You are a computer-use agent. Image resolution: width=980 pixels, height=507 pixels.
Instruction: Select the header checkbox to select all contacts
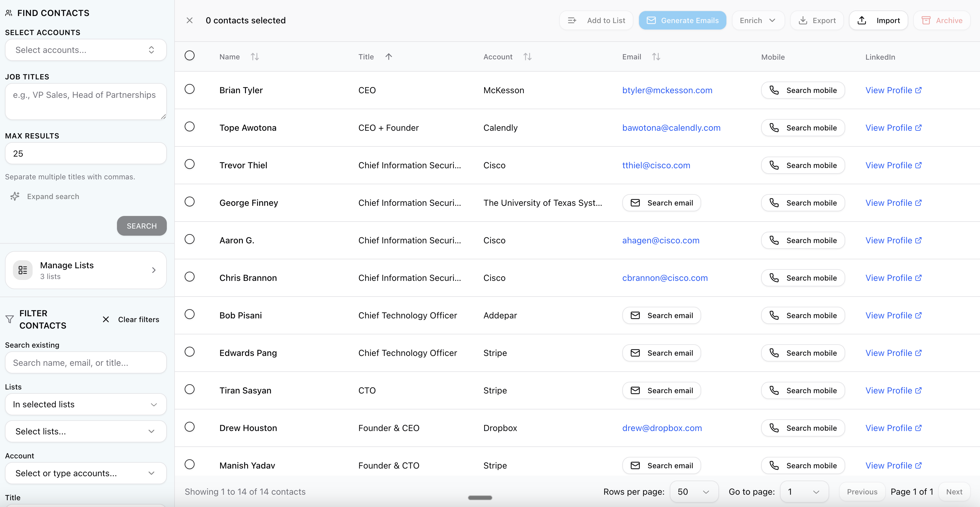pos(190,55)
